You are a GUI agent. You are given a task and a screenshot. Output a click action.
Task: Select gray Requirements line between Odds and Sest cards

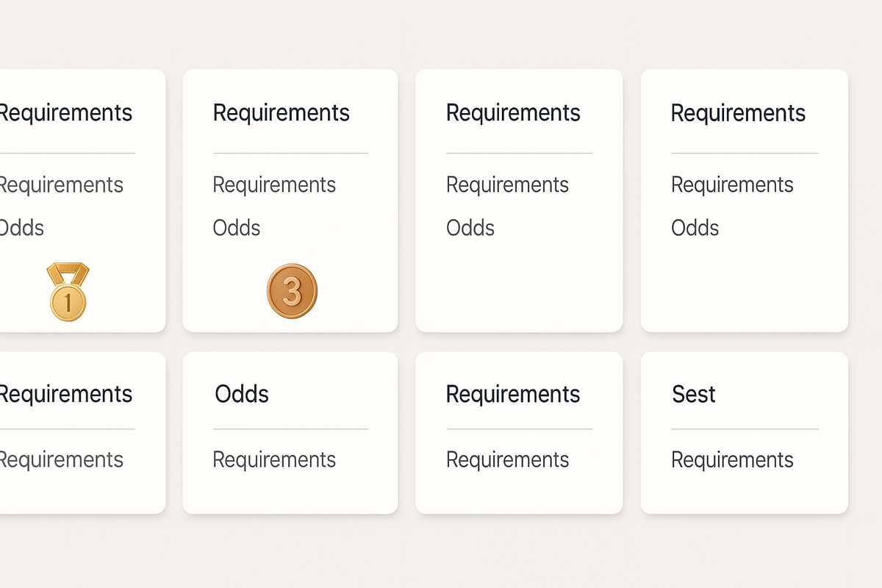[x=508, y=460]
